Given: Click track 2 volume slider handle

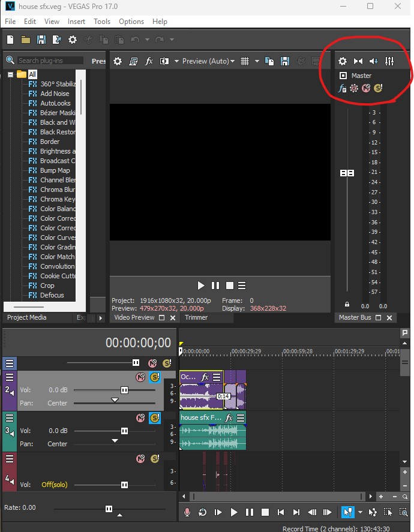Looking at the screenshot, I should 125,390.
